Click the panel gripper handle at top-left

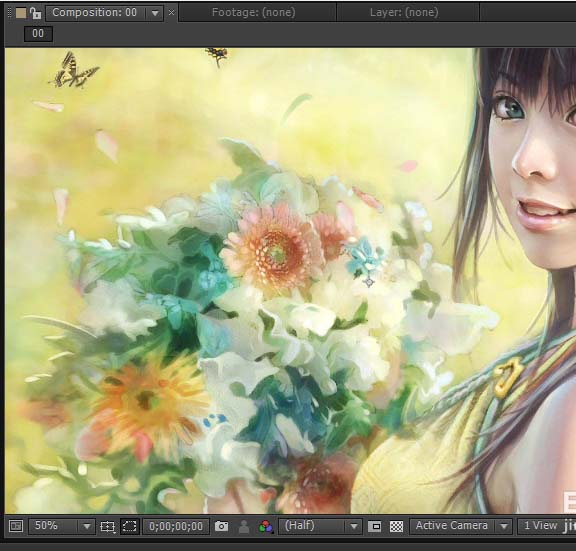[10, 13]
